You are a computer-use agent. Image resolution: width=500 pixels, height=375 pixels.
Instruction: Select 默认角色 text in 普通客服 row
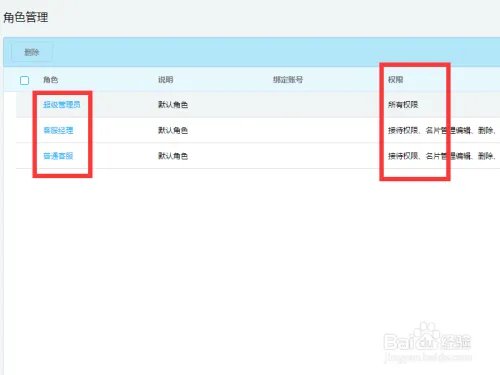pos(173,156)
